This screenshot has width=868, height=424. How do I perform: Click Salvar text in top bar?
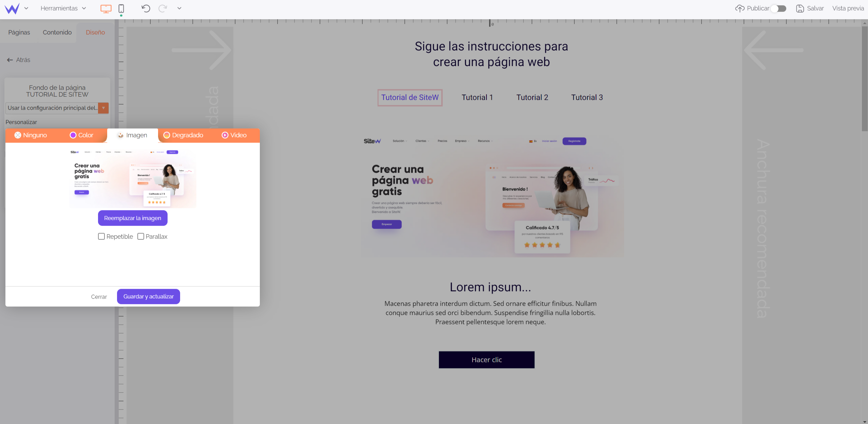[815, 8]
